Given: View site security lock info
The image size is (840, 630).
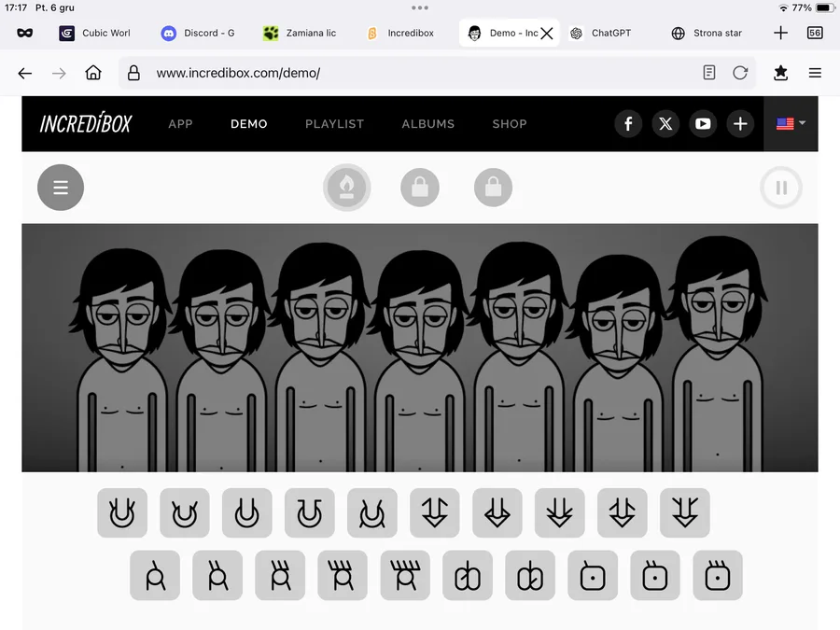Looking at the screenshot, I should 133,73.
